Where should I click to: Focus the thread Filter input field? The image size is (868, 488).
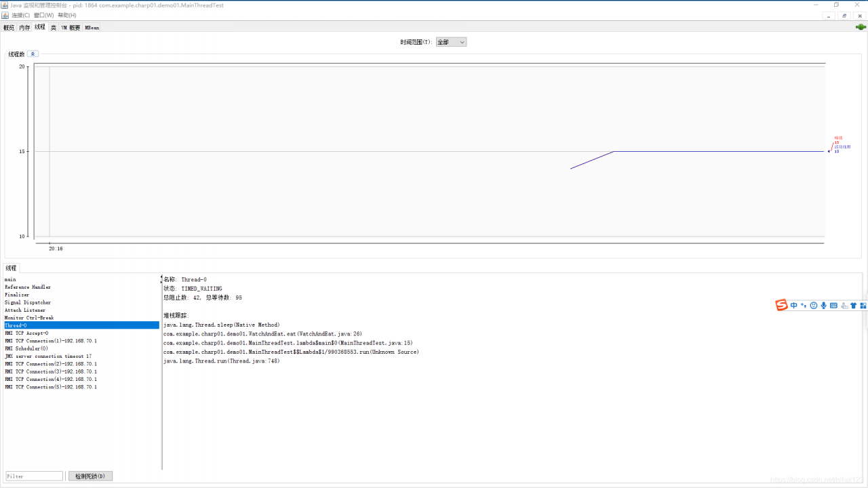(x=35, y=476)
